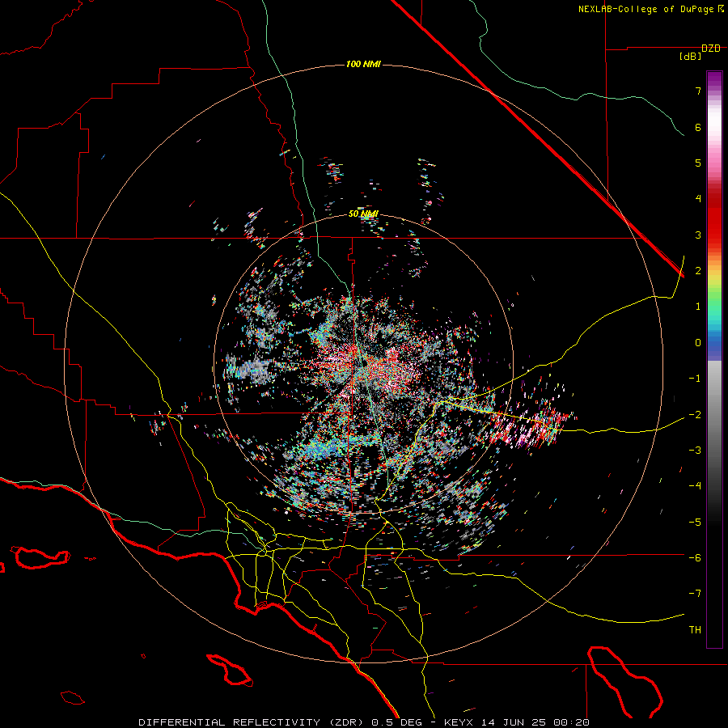The height and width of the screenshot is (728, 728).
Task: Click the [dB] units label
Action: tap(690, 56)
